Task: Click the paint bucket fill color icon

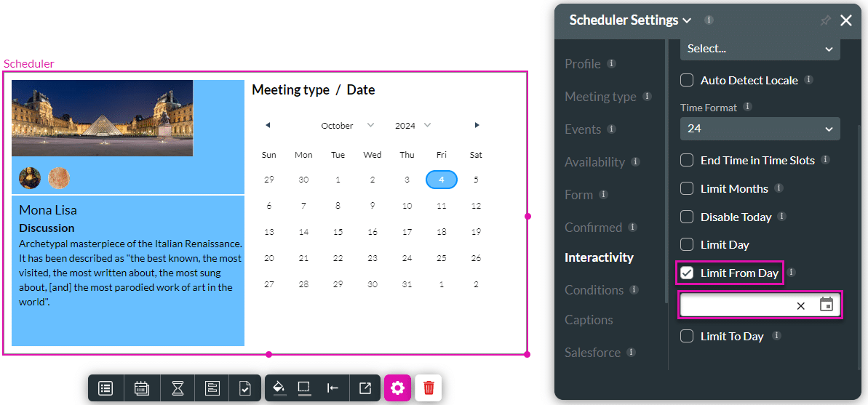Action: pos(278,388)
